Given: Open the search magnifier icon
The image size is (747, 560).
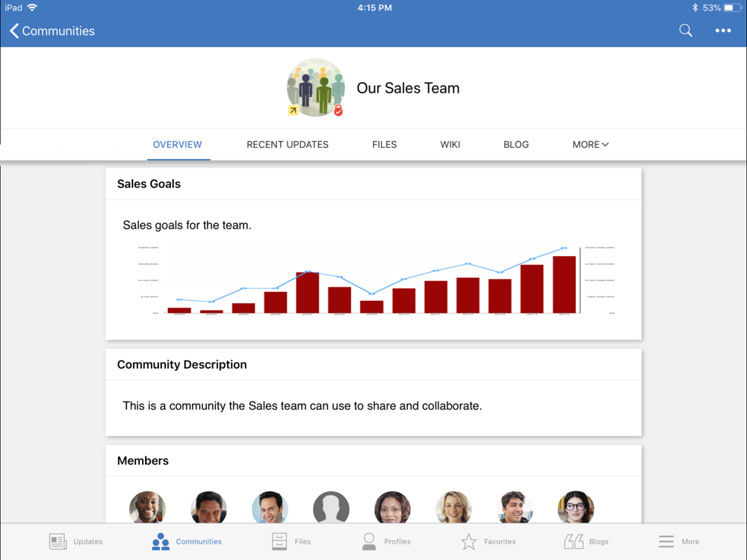Looking at the screenshot, I should [x=686, y=31].
